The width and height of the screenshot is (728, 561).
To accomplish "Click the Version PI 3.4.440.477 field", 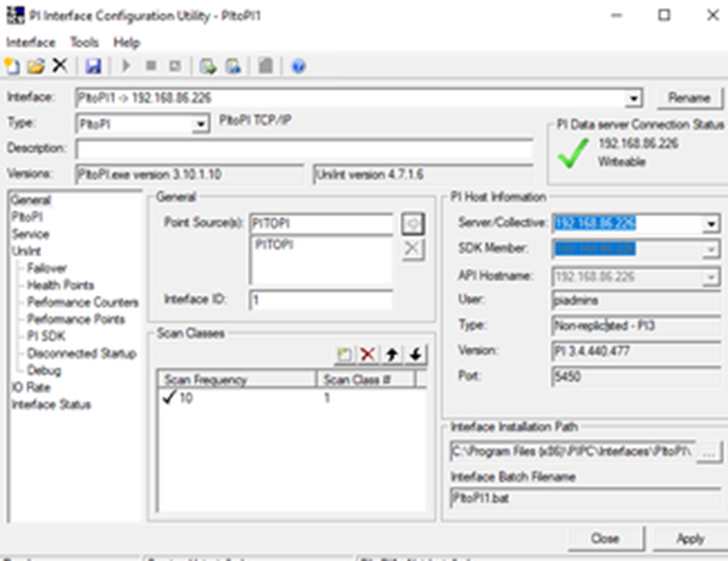I will (636, 351).
